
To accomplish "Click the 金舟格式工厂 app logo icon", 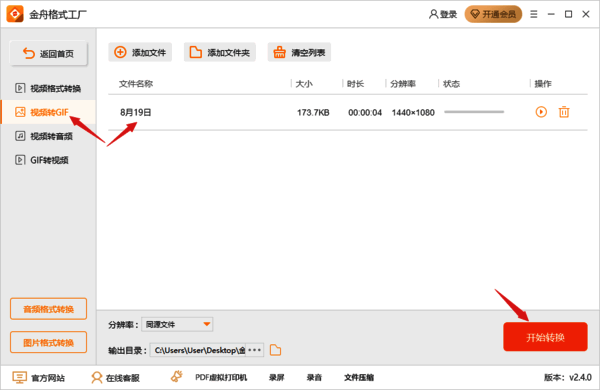I will tap(15, 14).
